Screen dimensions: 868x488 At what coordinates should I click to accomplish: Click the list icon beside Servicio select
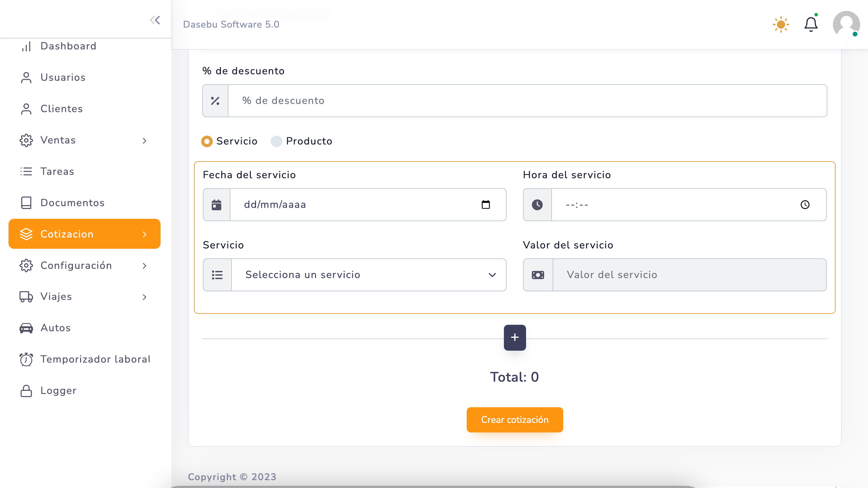pos(217,275)
